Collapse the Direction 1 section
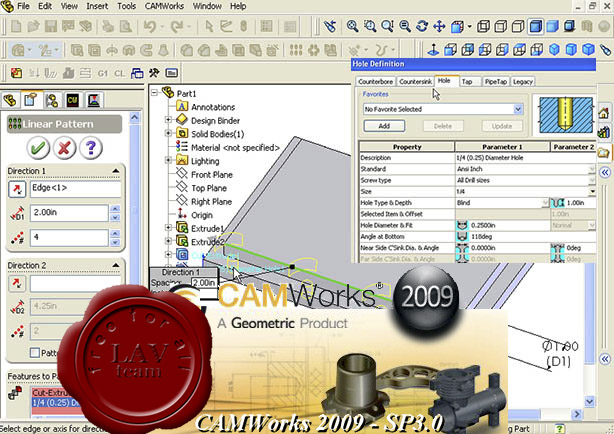This screenshot has width=614, height=434. (x=116, y=171)
